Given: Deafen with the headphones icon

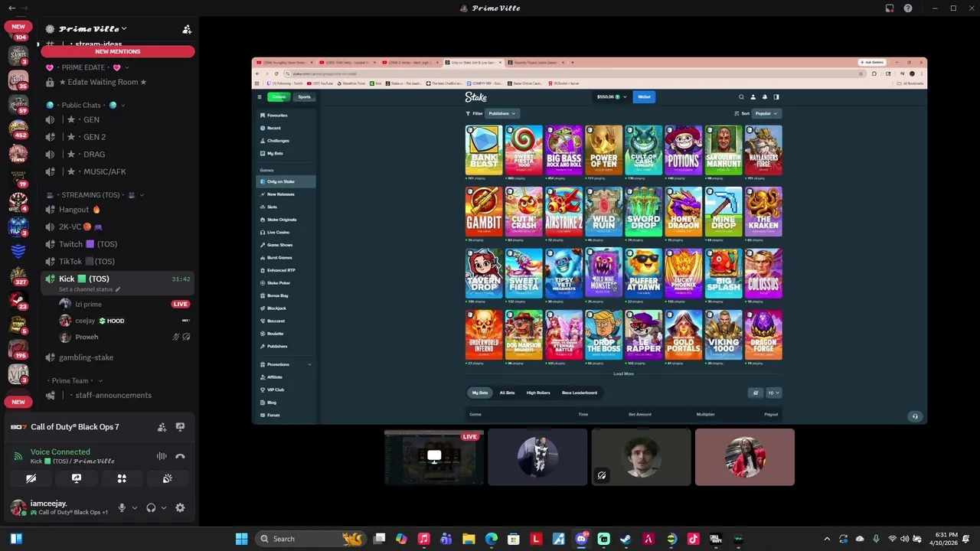Looking at the screenshot, I should [151, 507].
